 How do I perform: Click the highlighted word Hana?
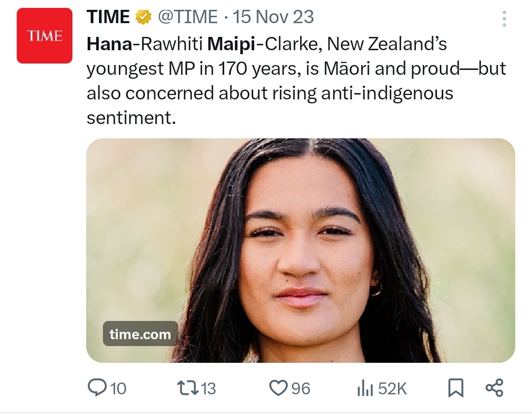pyautogui.click(x=109, y=44)
